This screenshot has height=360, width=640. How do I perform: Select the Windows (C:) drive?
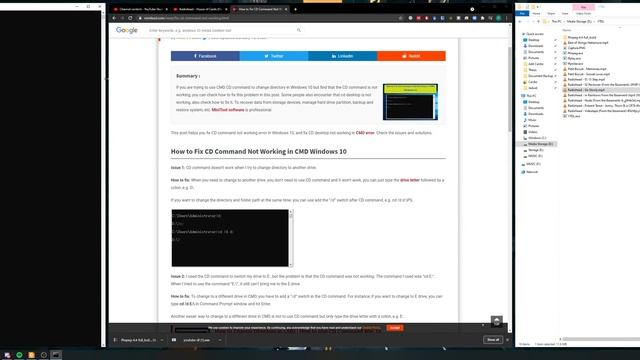536,138
